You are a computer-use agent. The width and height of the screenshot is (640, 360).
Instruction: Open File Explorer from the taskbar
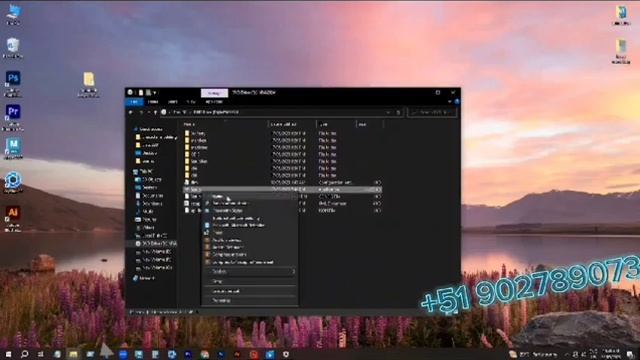[73, 354]
